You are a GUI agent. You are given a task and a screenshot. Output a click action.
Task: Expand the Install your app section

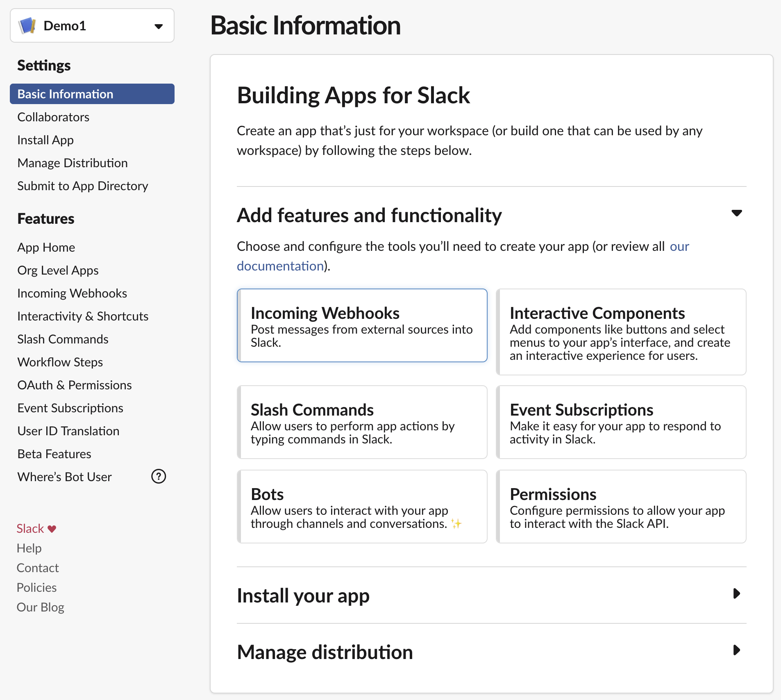(x=736, y=593)
